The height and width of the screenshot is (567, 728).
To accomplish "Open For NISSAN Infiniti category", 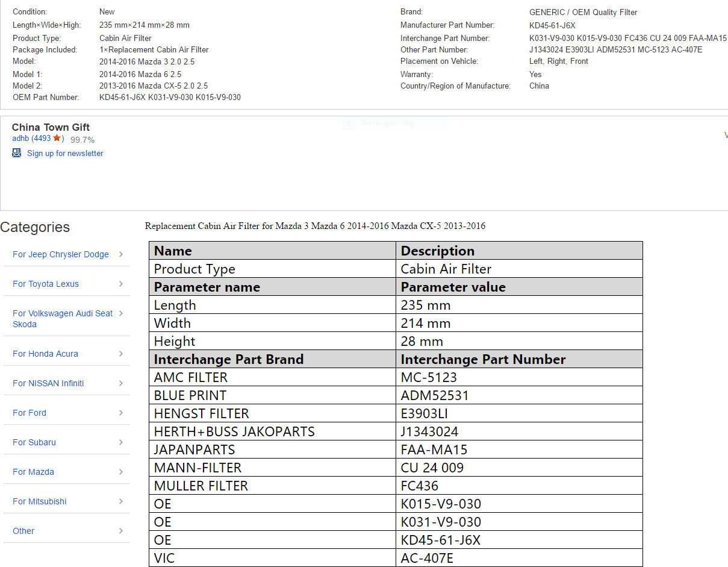I will coord(48,383).
